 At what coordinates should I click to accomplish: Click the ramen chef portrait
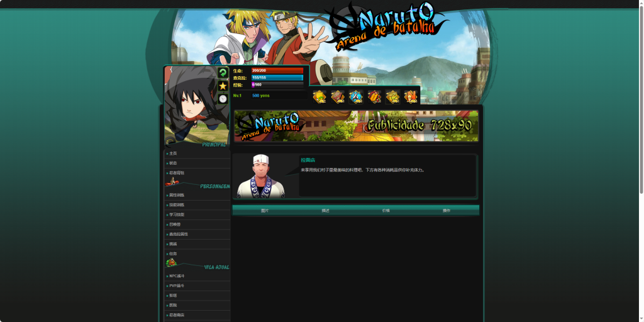(261, 176)
